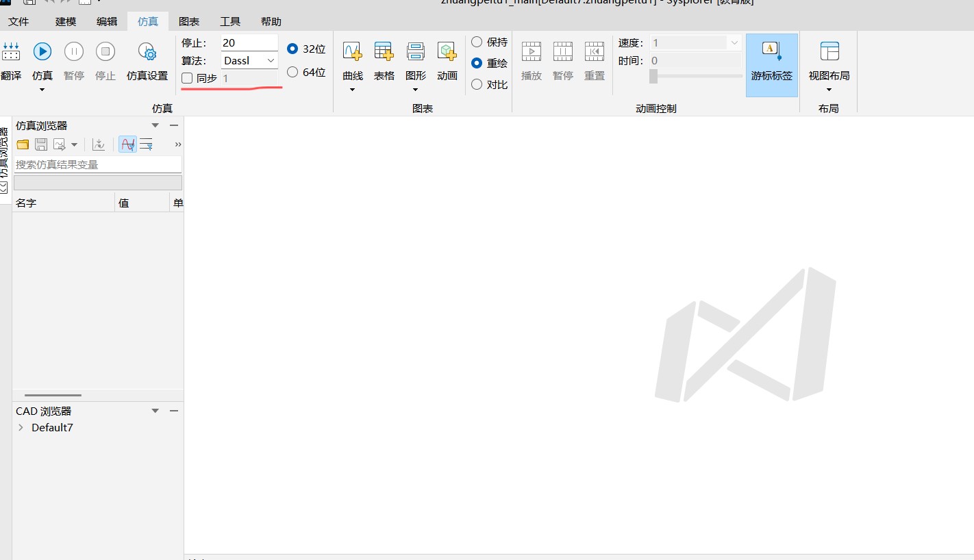This screenshot has width=974, height=560.
Task: Open the 仿真浏览器 panel options triangle
Action: [x=155, y=125]
